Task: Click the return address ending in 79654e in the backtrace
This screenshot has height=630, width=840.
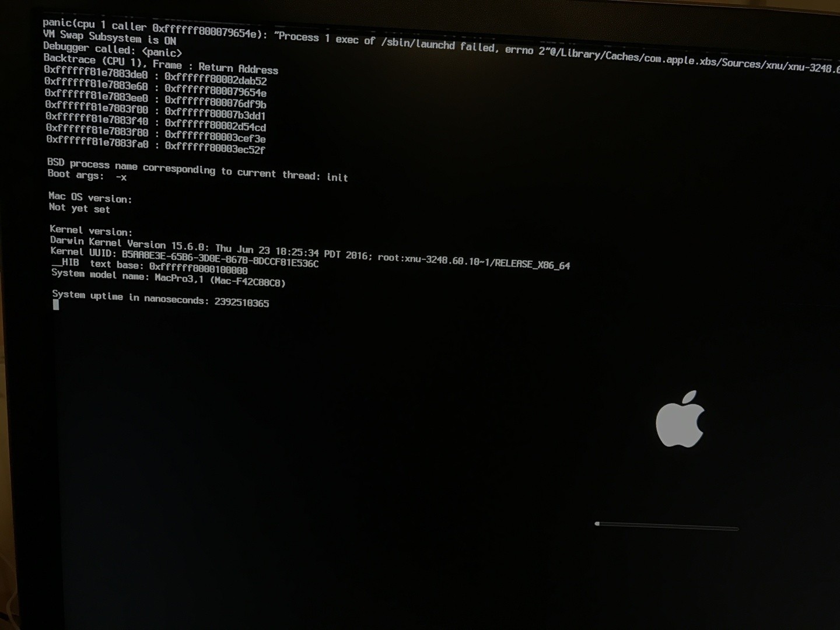Action: click(215, 90)
